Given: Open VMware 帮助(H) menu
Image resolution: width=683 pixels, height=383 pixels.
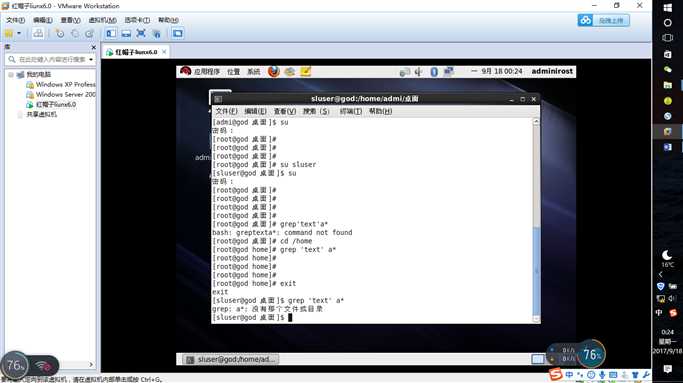Looking at the screenshot, I should coord(168,20).
